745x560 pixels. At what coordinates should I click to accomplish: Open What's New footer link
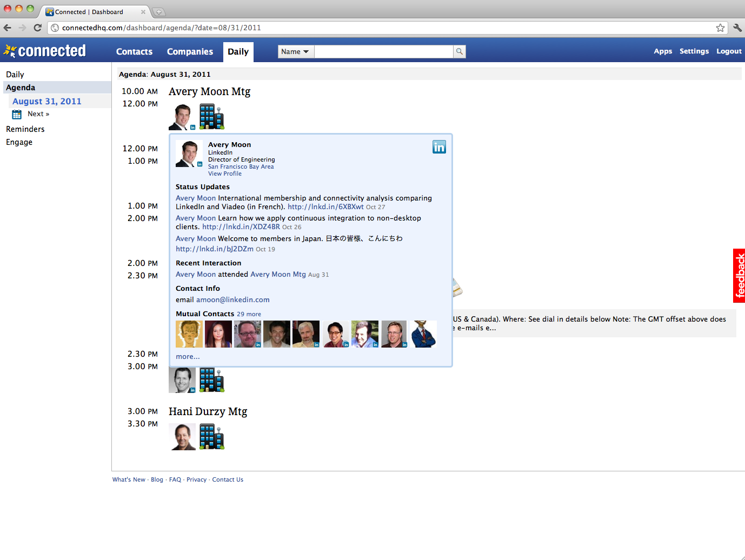(129, 479)
